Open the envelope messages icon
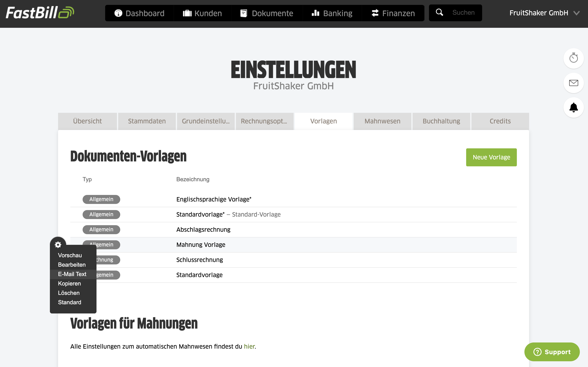 point(573,83)
